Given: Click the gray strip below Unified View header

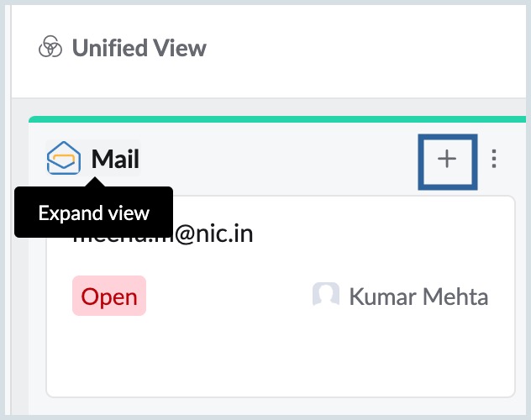Looking at the screenshot, I should (269, 107).
